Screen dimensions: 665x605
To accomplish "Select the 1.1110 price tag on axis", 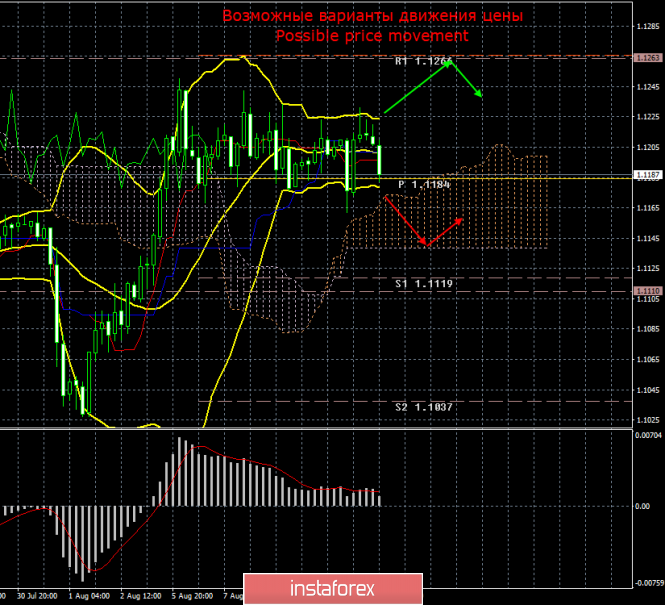I will click(x=647, y=290).
